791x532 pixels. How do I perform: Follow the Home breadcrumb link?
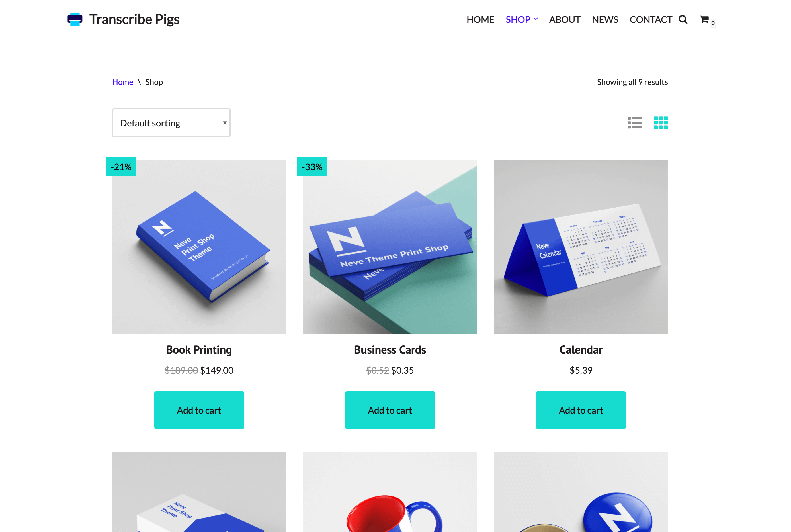point(122,82)
